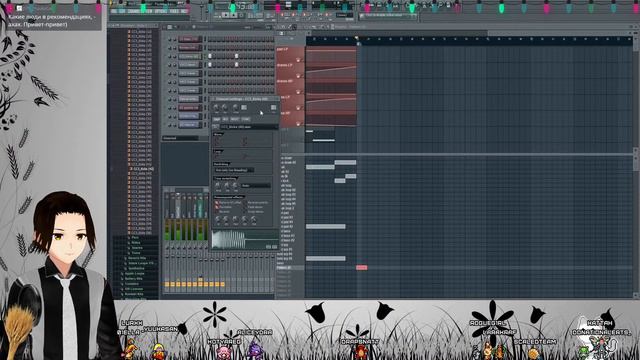Toggle Remove DC offset option

pos(227,202)
